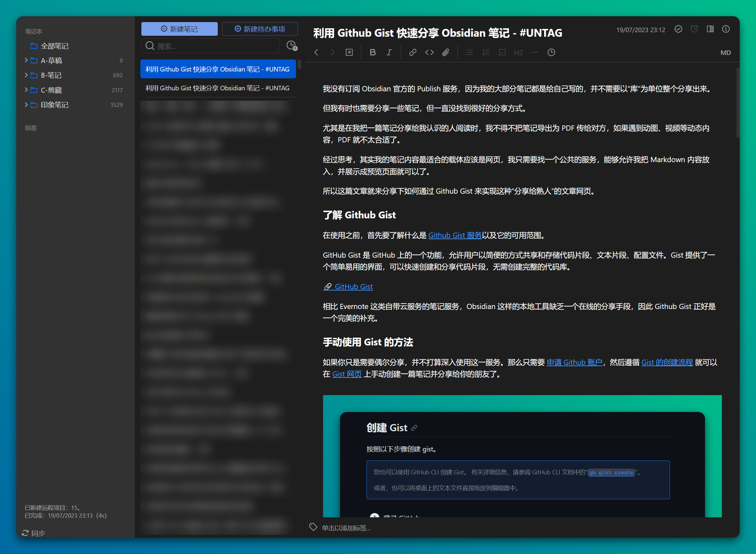The height and width of the screenshot is (554, 756).
Task: Open the 申请 Github 账户 link
Action: [x=575, y=363]
